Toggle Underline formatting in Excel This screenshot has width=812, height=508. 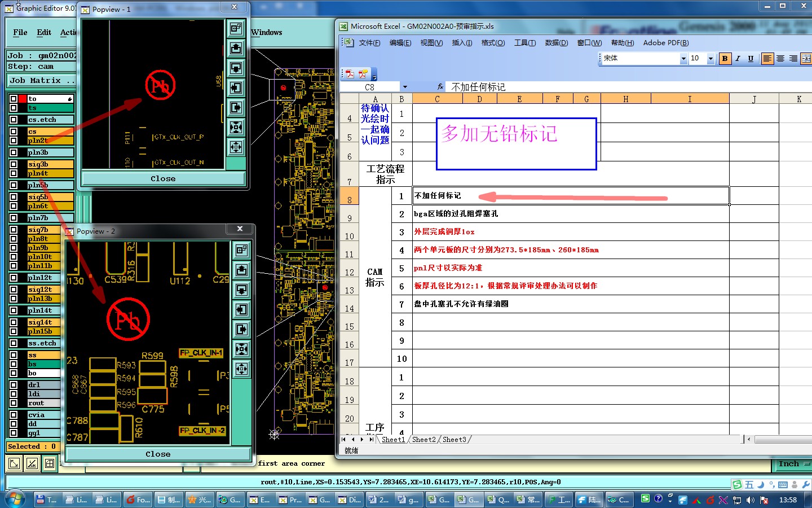[751, 58]
